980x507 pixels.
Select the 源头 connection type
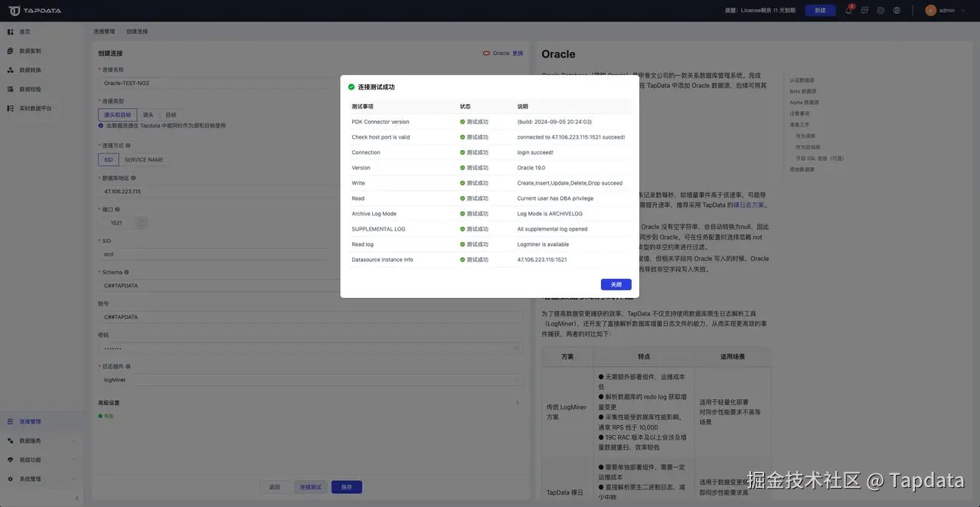(x=149, y=115)
